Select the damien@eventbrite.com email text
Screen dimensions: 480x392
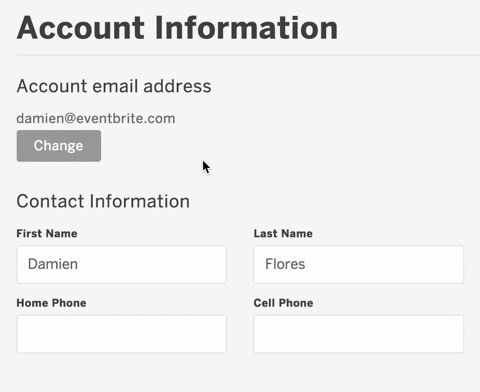(96, 118)
